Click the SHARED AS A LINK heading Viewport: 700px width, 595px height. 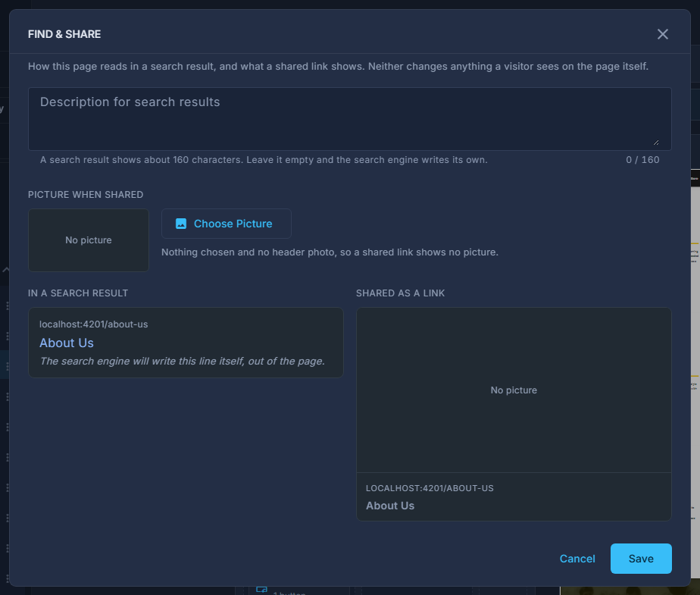click(401, 293)
